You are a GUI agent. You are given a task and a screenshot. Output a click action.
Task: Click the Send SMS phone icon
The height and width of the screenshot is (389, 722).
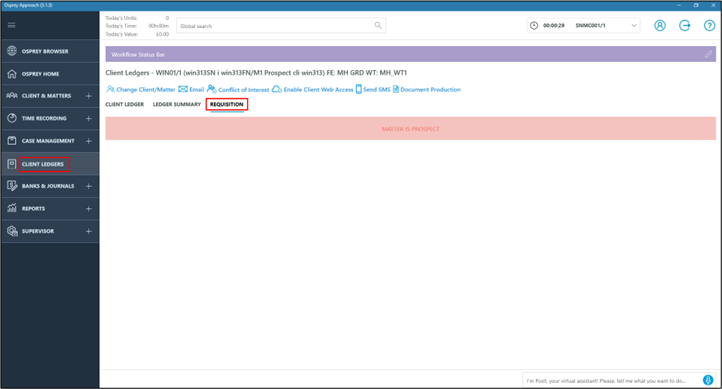(x=359, y=89)
